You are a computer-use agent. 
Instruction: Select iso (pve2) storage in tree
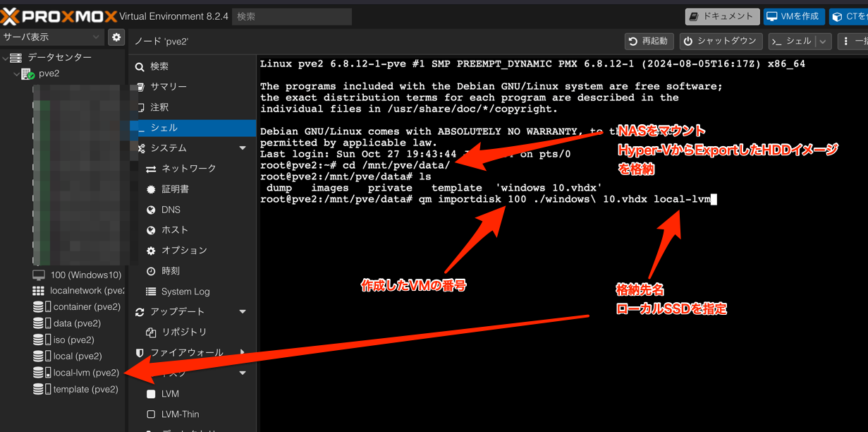69,340
